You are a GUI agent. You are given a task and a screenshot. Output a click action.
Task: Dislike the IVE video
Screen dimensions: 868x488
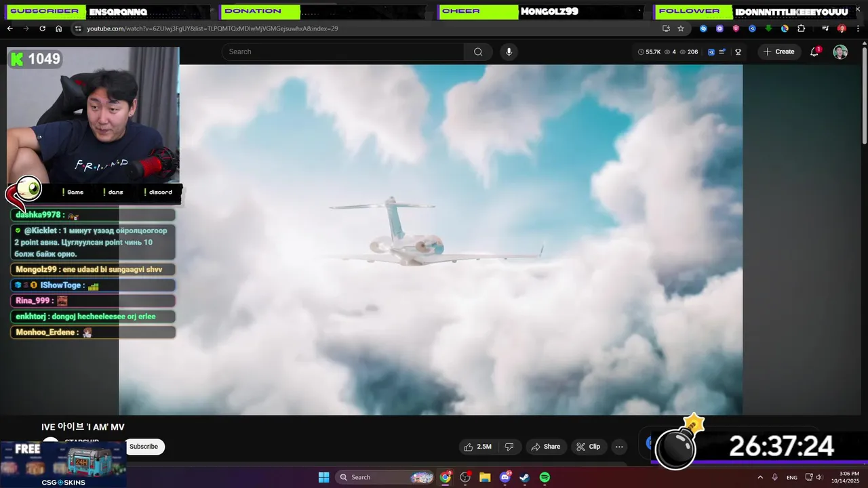pos(509,447)
